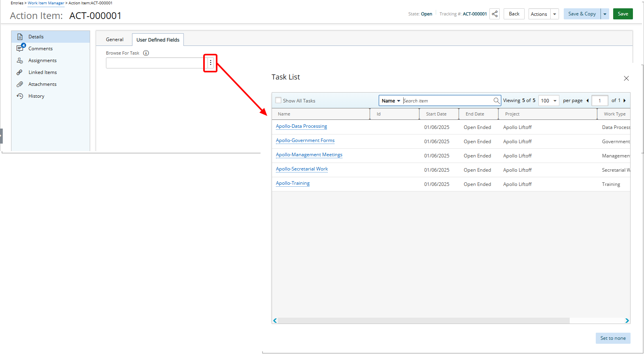Click the info icon beside Browse For Task
Viewport: 644px width, 358px height.
[146, 53]
